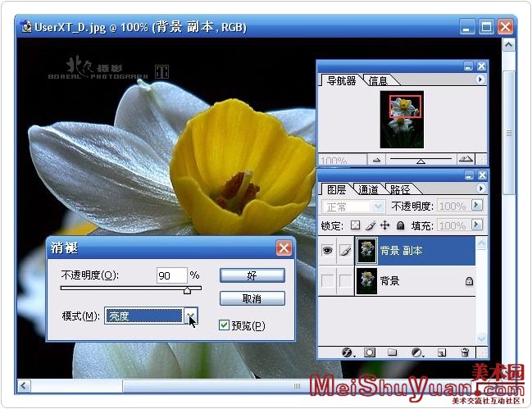This screenshot has height=409, width=532.
Task: Close the Layers panel
Action: [x=482, y=175]
